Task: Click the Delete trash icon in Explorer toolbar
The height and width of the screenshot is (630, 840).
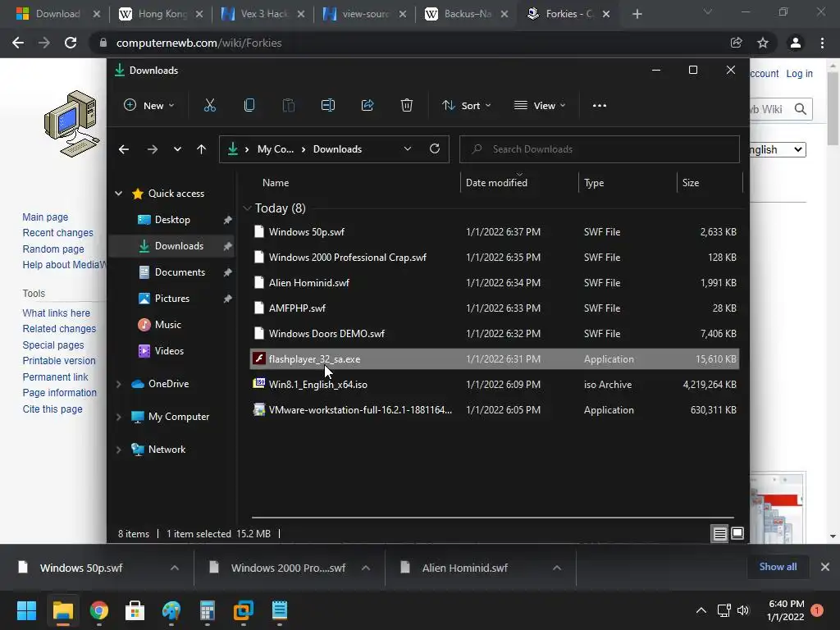Action: pos(407,106)
